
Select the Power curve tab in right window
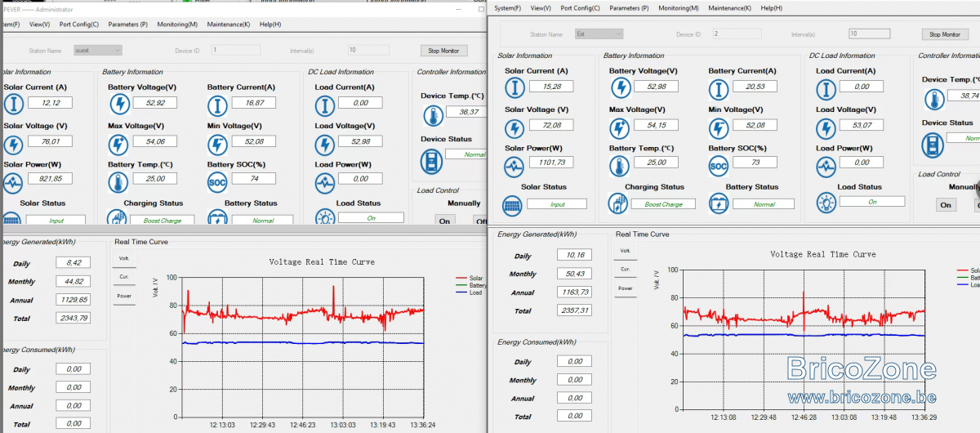pos(626,288)
